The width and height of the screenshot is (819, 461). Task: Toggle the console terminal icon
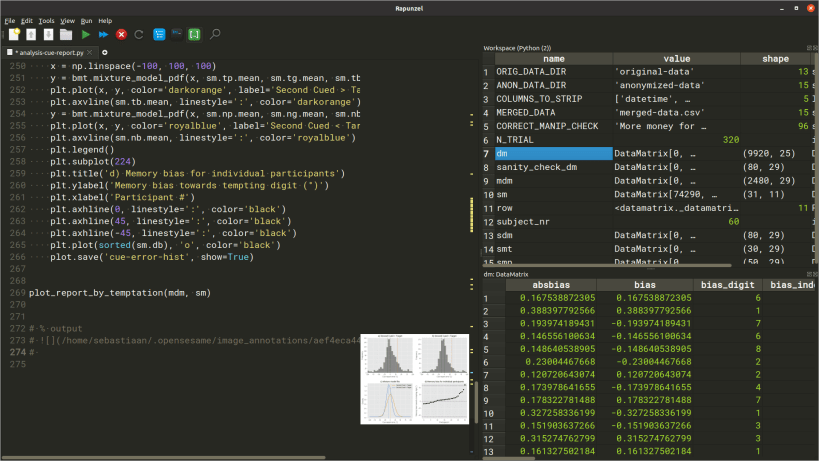click(177, 34)
